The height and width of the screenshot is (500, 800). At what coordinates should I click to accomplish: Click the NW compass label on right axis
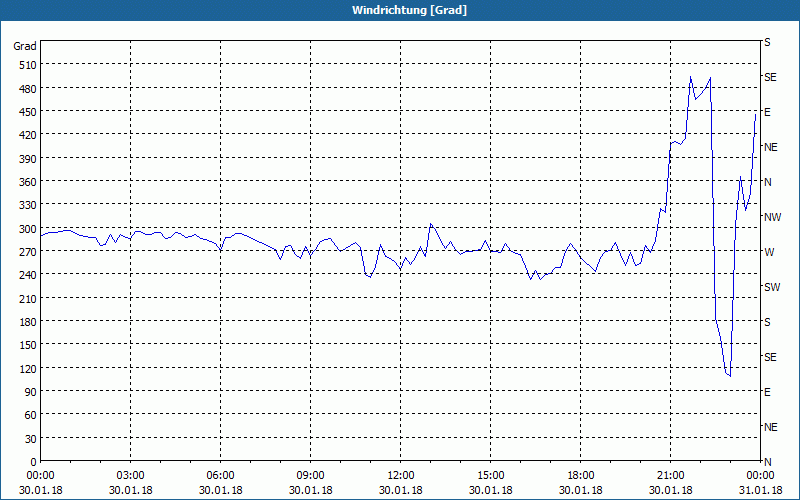point(772,217)
